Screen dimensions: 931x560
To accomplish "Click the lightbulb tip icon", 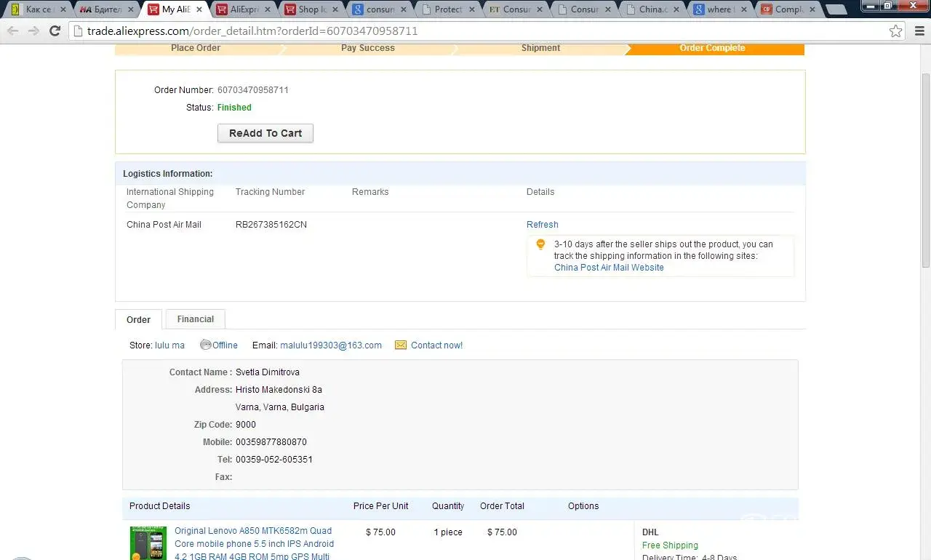I will coord(540,245).
